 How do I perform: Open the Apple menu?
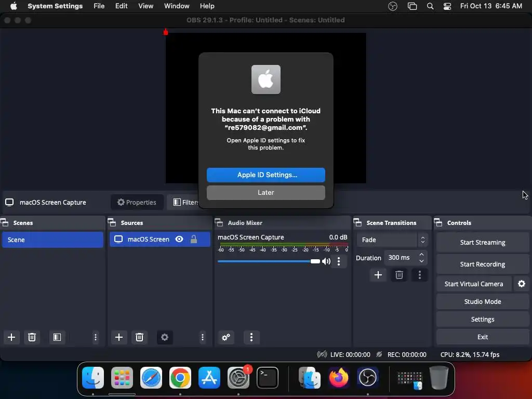(14, 6)
